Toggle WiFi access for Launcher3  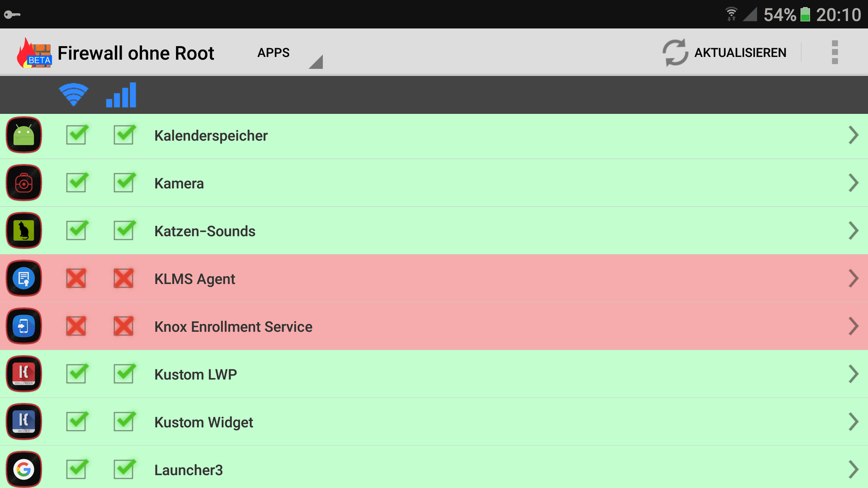(77, 469)
